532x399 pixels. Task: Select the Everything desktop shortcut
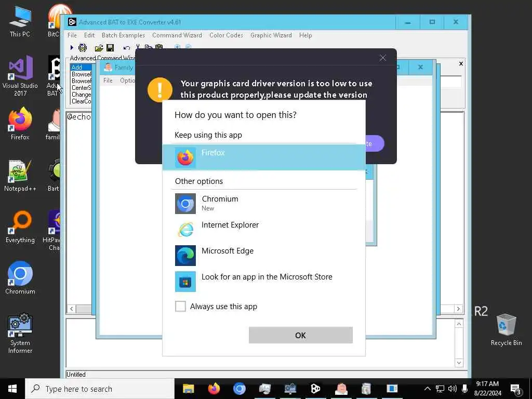(x=20, y=227)
